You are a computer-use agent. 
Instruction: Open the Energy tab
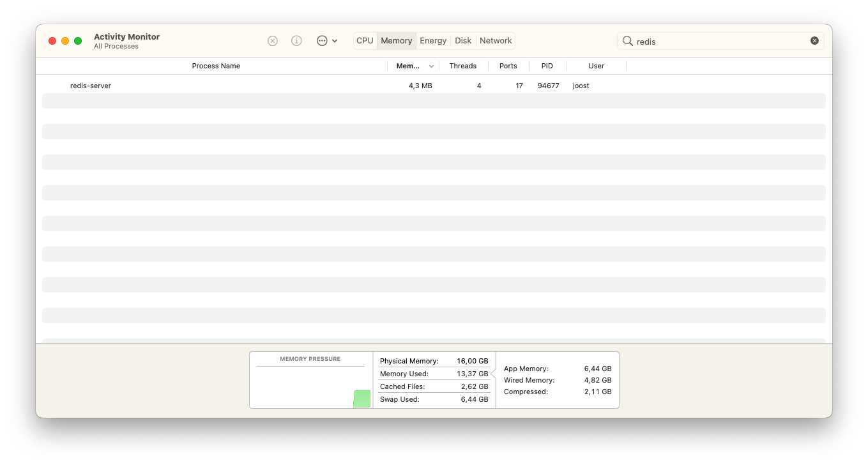(433, 41)
